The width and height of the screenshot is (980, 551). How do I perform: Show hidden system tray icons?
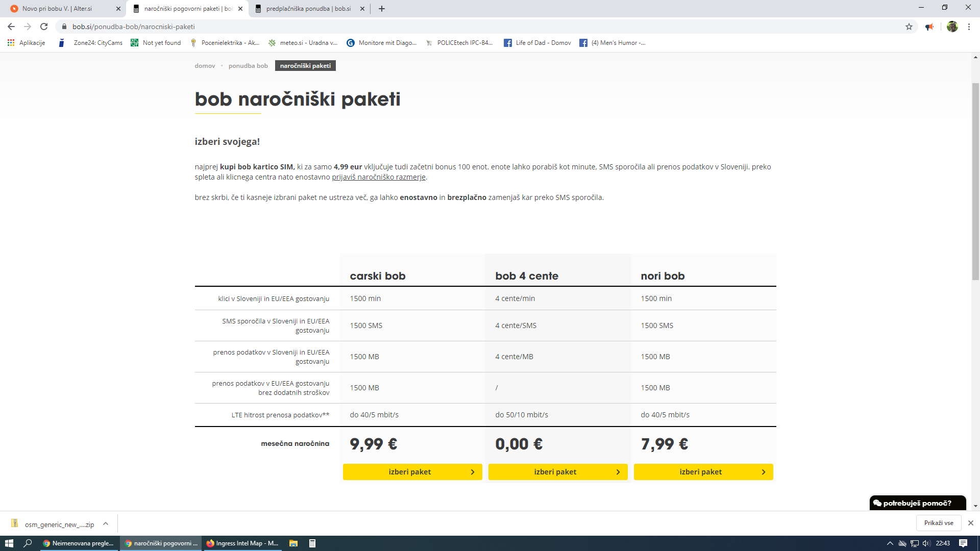pyautogui.click(x=890, y=543)
